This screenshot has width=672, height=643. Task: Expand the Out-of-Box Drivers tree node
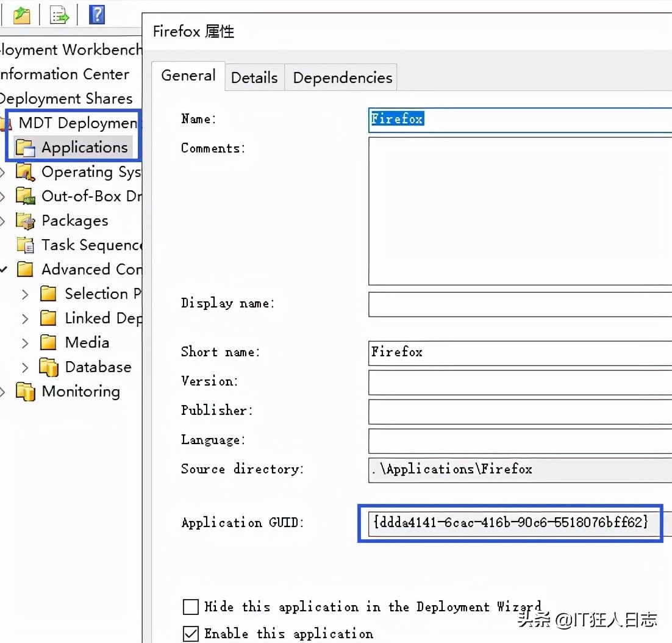click(2, 197)
